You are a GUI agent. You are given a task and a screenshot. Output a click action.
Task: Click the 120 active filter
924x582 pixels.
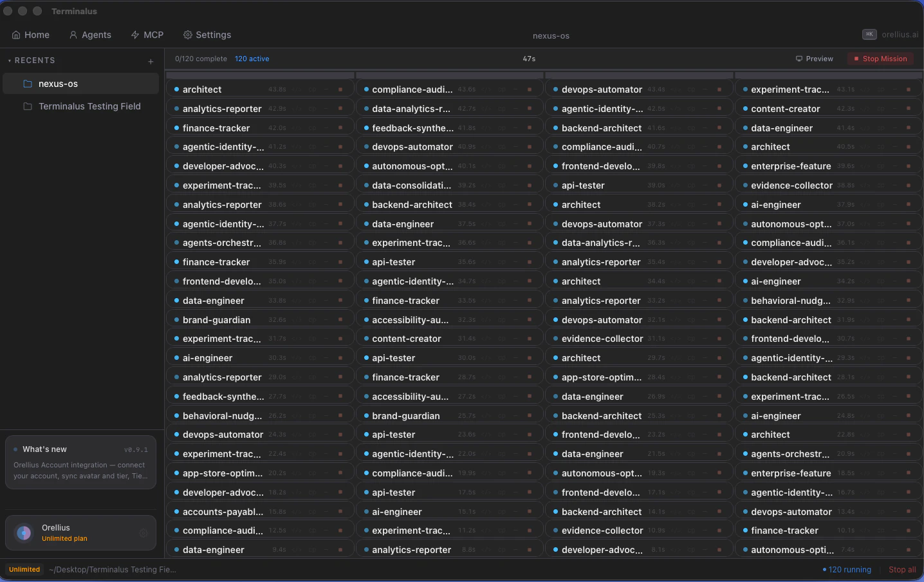pos(252,59)
